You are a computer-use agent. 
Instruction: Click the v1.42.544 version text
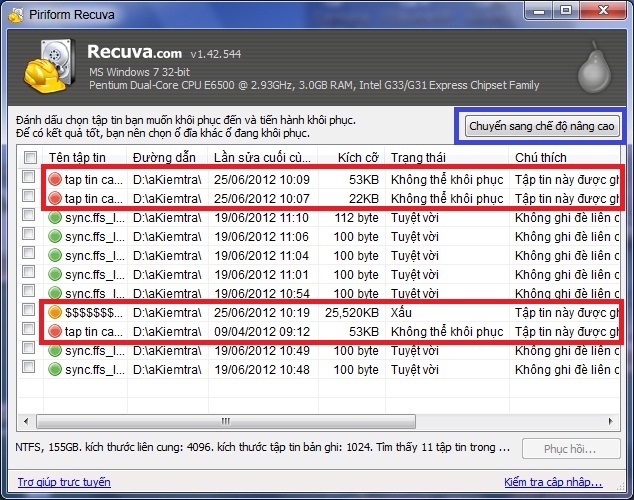216,54
